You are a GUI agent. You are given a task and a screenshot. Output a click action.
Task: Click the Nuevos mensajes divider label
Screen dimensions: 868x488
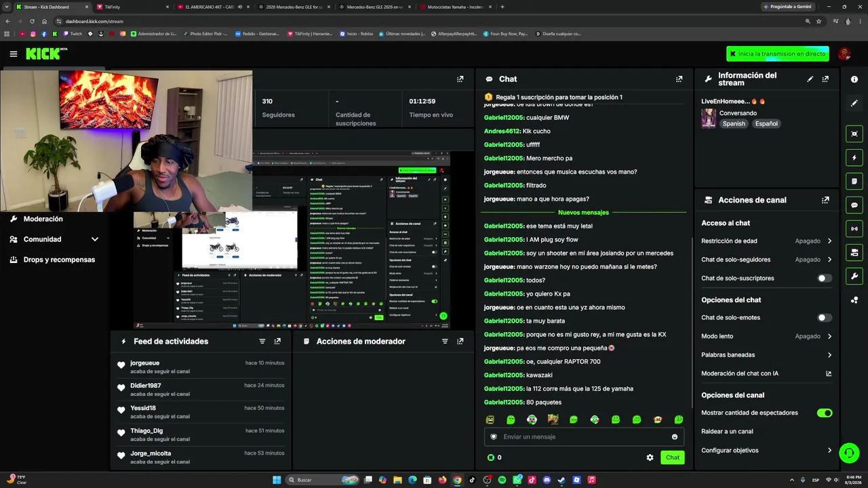[583, 213]
